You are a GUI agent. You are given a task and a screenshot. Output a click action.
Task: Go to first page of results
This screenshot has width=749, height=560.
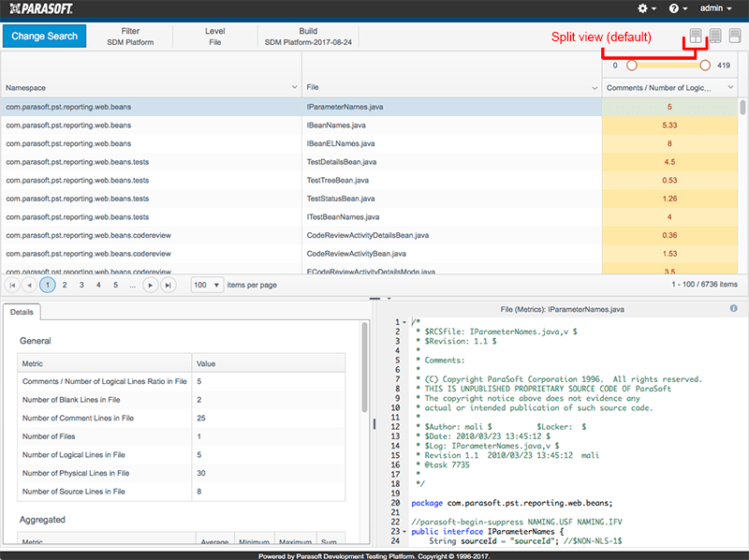(x=12, y=286)
